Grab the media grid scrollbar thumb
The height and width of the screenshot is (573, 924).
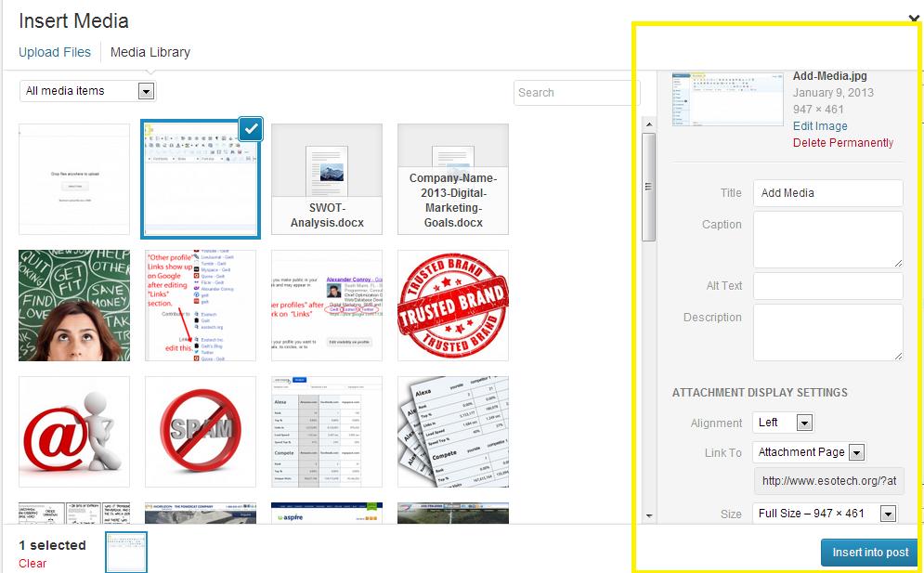point(649,187)
